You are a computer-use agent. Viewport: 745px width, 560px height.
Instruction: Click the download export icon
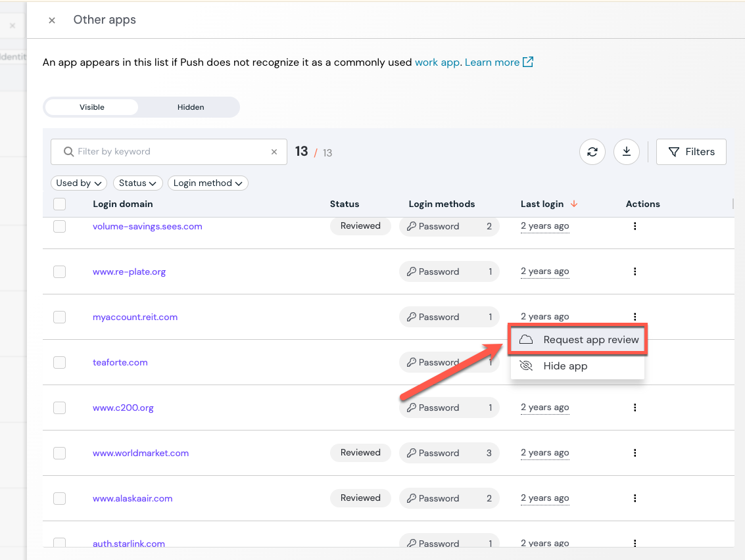[626, 152]
